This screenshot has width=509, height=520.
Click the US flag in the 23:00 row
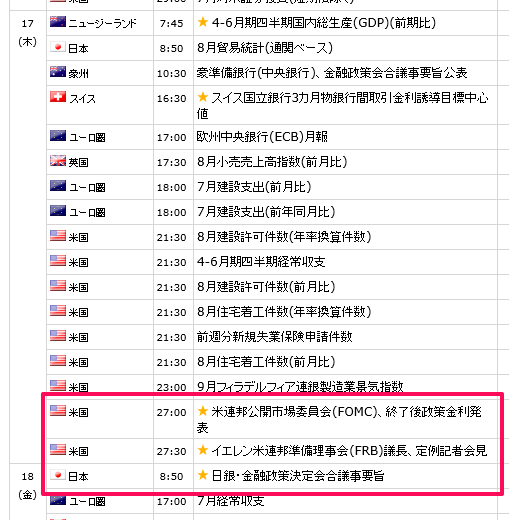58,386
